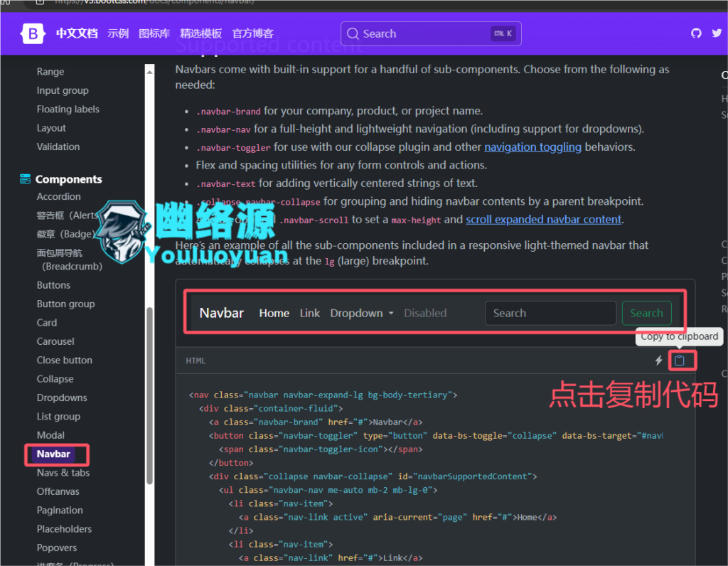Expand the Dropdown in example navbar
Viewport: 728px width, 566px height.
tap(362, 314)
